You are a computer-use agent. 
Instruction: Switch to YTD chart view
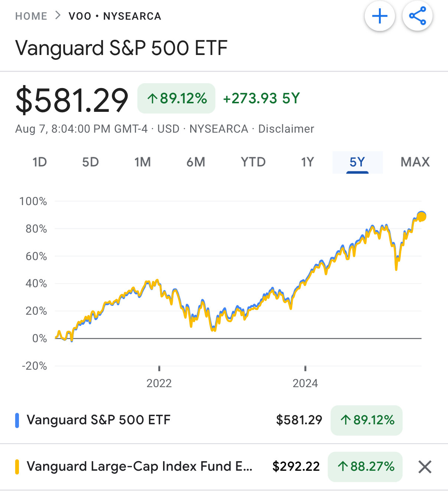[253, 162]
